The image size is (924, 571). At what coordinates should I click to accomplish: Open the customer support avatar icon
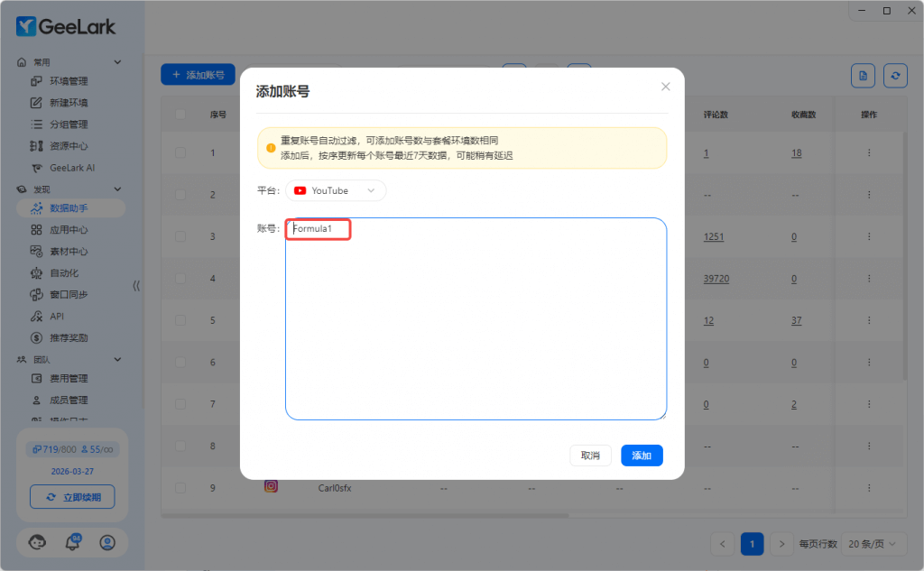(x=37, y=542)
